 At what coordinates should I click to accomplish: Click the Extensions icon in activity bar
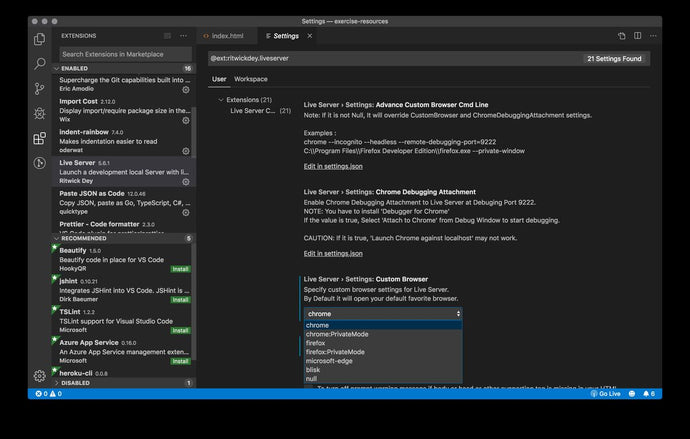(40, 139)
